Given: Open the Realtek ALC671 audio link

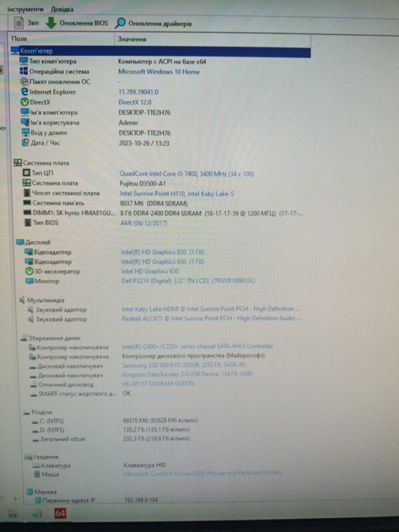Looking at the screenshot, I should click(211, 319).
